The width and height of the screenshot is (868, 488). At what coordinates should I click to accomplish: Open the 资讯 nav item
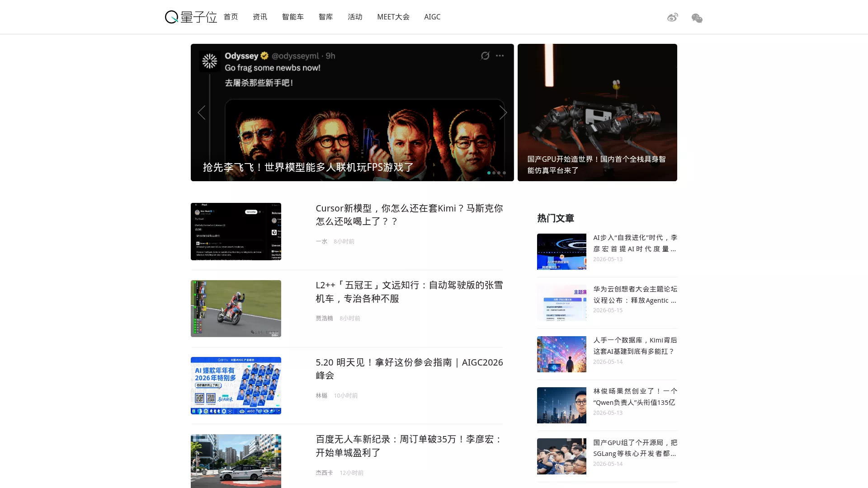[260, 17]
